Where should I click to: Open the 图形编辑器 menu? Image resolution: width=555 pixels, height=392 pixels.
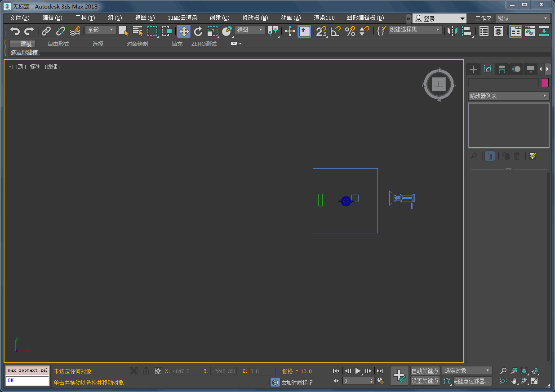(x=365, y=18)
